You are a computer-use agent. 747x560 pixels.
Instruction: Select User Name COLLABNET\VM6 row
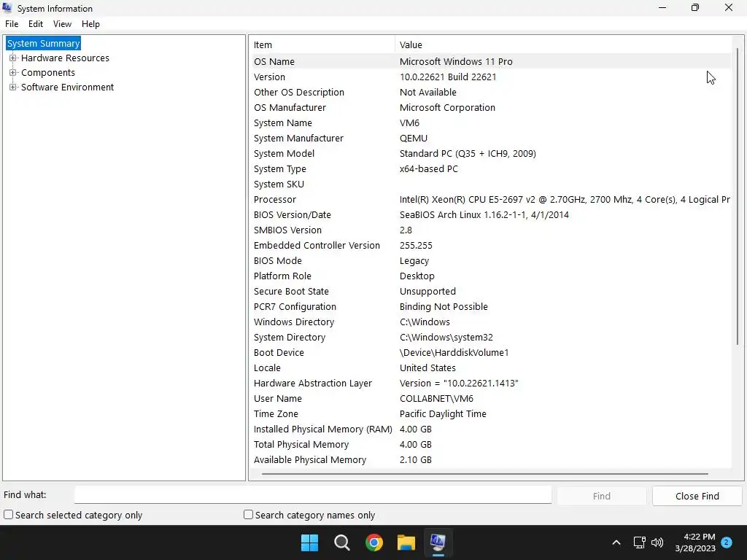tap(491, 399)
